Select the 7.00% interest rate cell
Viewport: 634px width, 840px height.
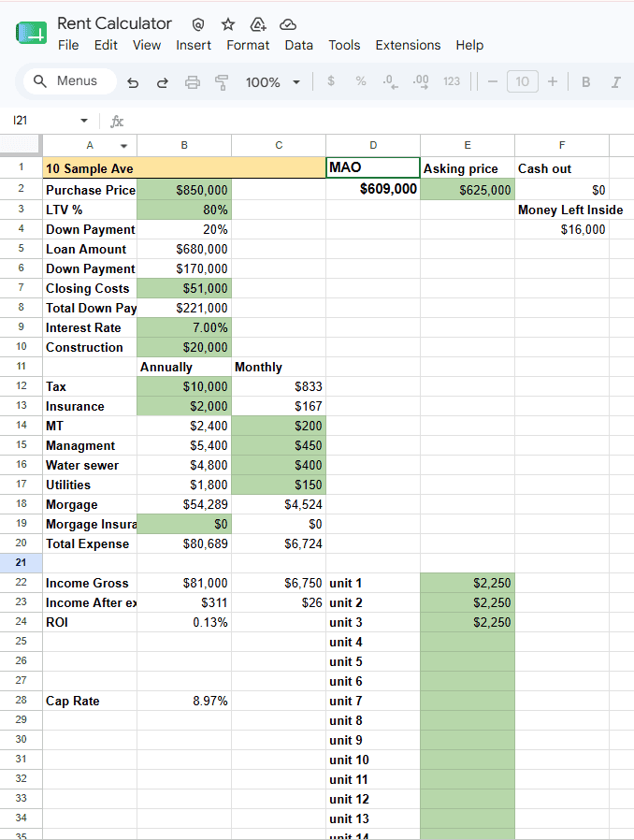click(184, 327)
